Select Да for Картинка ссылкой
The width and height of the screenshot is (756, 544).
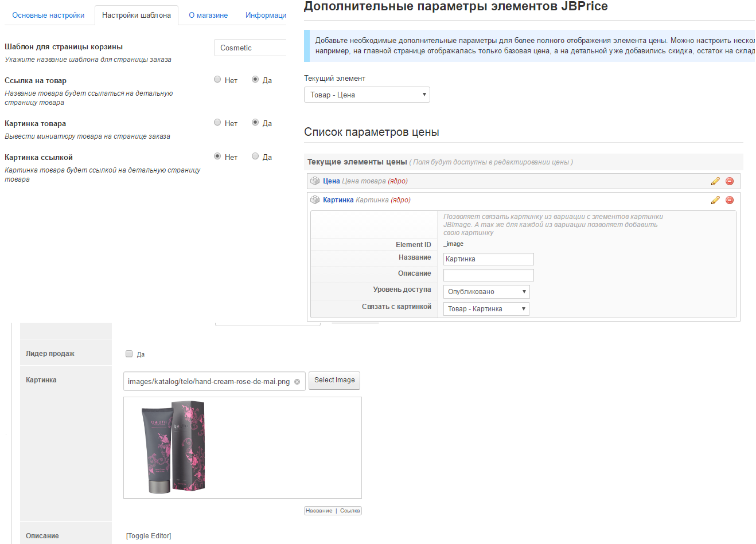(255, 156)
